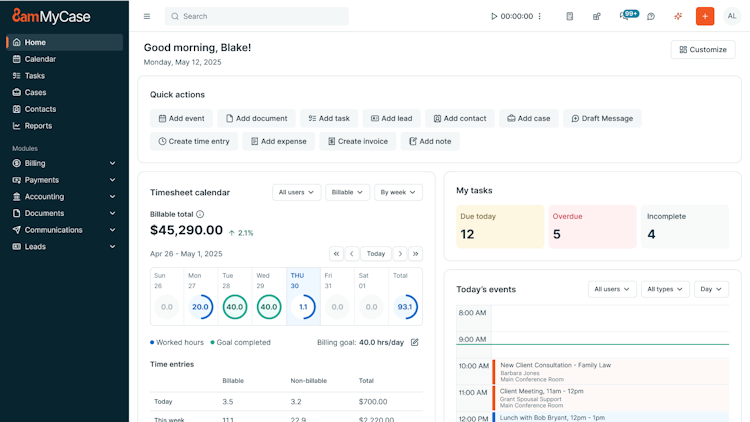Screen dimensions: 750x422
Task: Click Total hours circle 93.1
Action: point(405,307)
